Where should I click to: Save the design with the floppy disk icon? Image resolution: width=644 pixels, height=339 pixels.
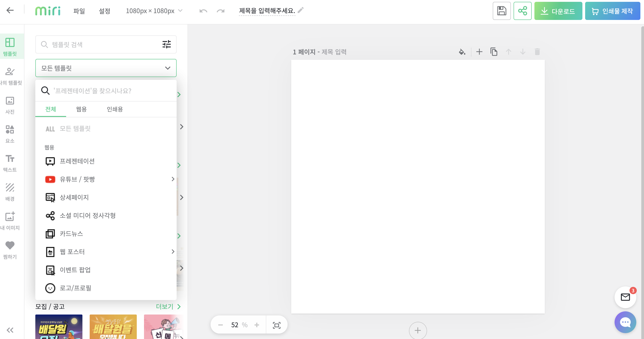click(502, 11)
